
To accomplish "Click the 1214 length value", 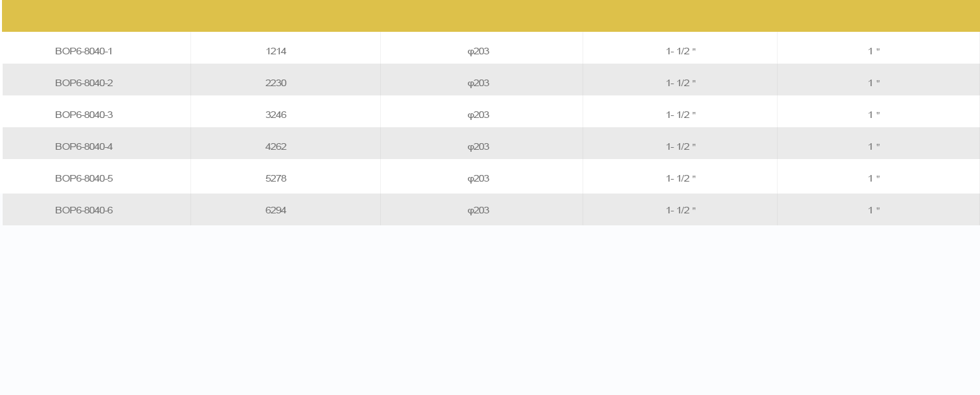I will point(276,51).
